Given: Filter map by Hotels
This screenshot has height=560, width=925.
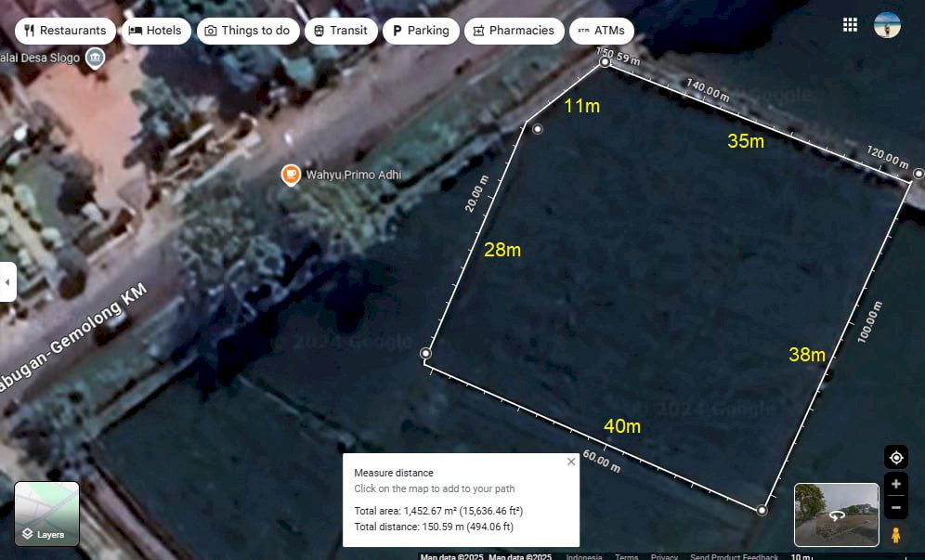Looking at the screenshot, I should point(155,31).
